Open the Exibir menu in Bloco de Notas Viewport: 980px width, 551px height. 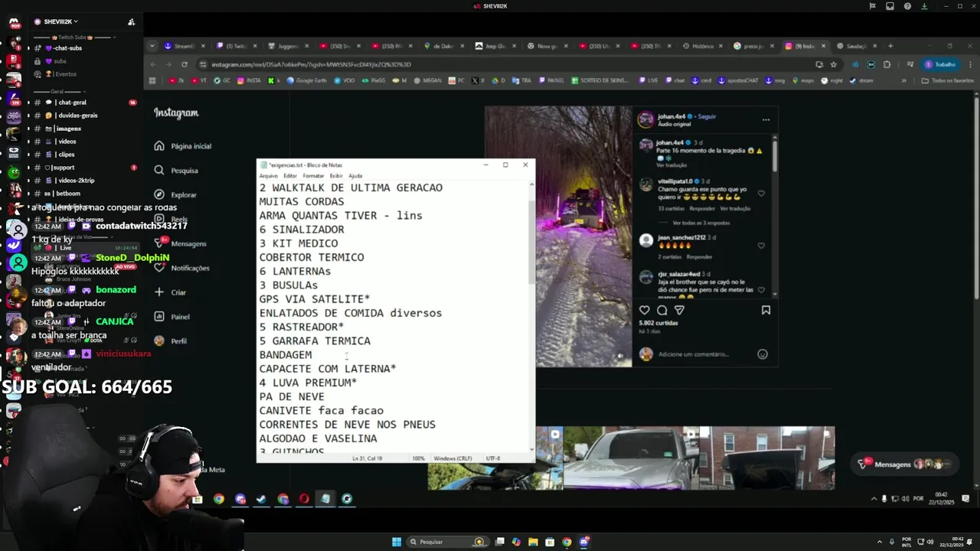pyautogui.click(x=336, y=176)
